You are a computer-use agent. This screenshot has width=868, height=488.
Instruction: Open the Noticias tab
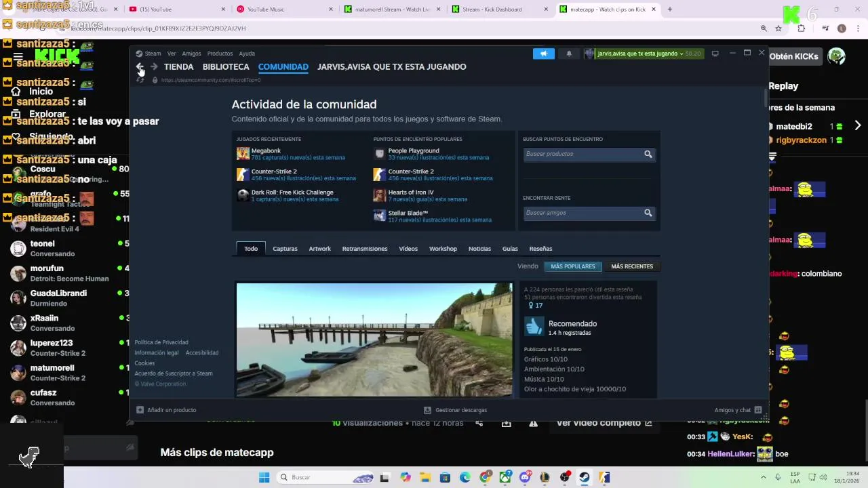click(x=479, y=249)
